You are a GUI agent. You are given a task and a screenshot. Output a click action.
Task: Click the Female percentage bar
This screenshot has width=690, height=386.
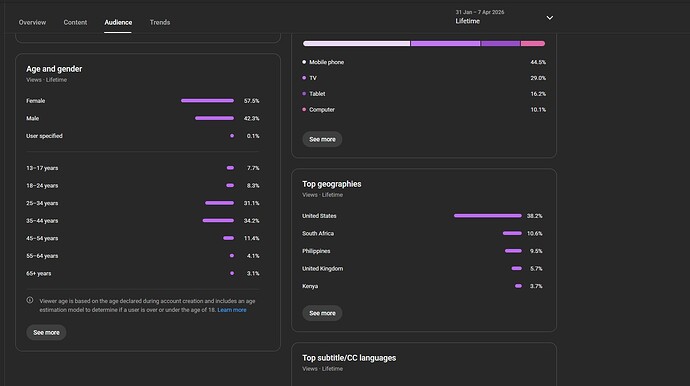pos(207,101)
